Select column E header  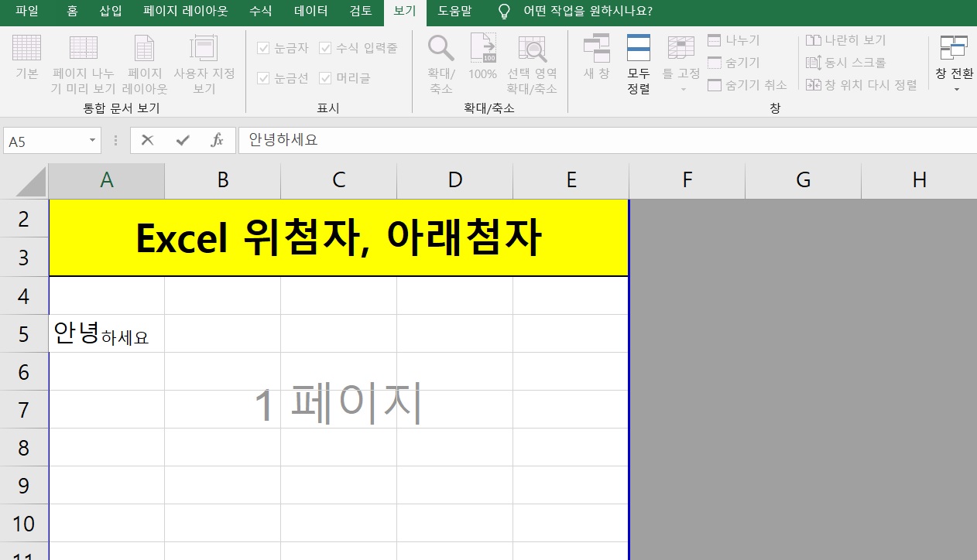pos(571,181)
